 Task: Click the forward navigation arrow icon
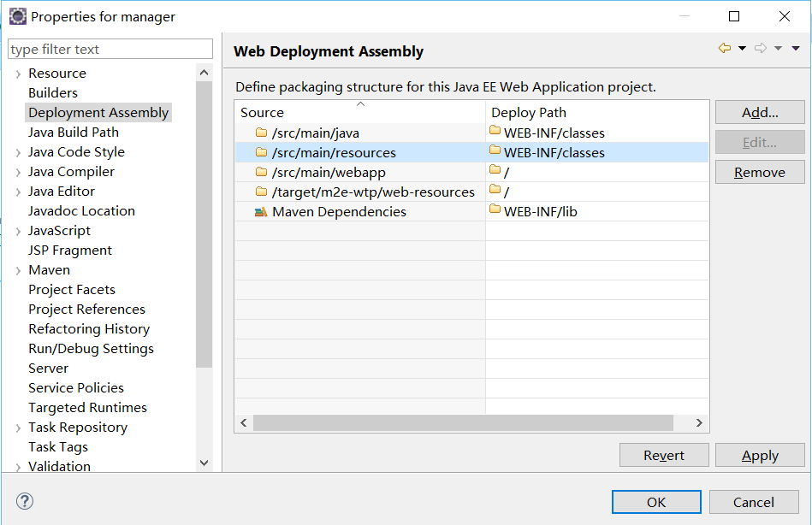(761, 48)
